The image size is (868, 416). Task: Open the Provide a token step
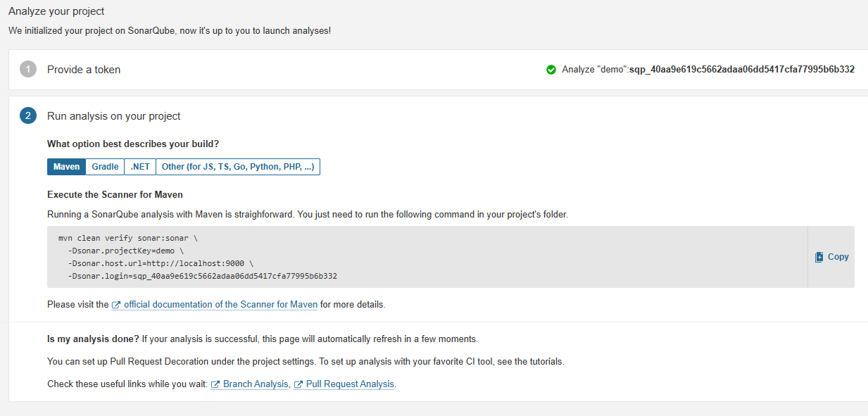[84, 70]
